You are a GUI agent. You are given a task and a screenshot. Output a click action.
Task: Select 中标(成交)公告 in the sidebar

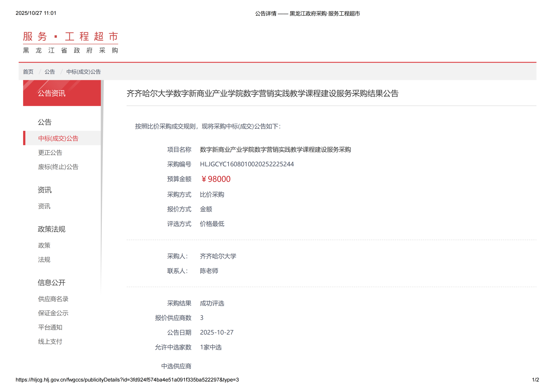point(58,138)
